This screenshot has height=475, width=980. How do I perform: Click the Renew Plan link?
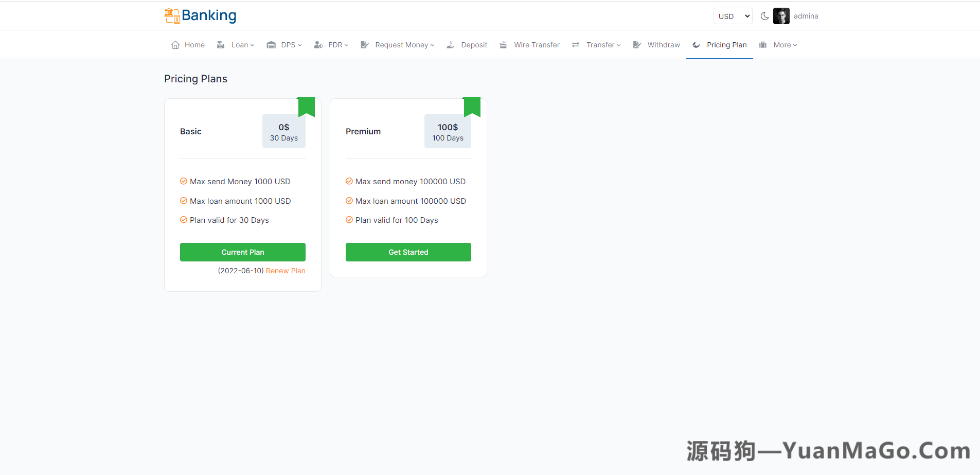[x=286, y=271]
